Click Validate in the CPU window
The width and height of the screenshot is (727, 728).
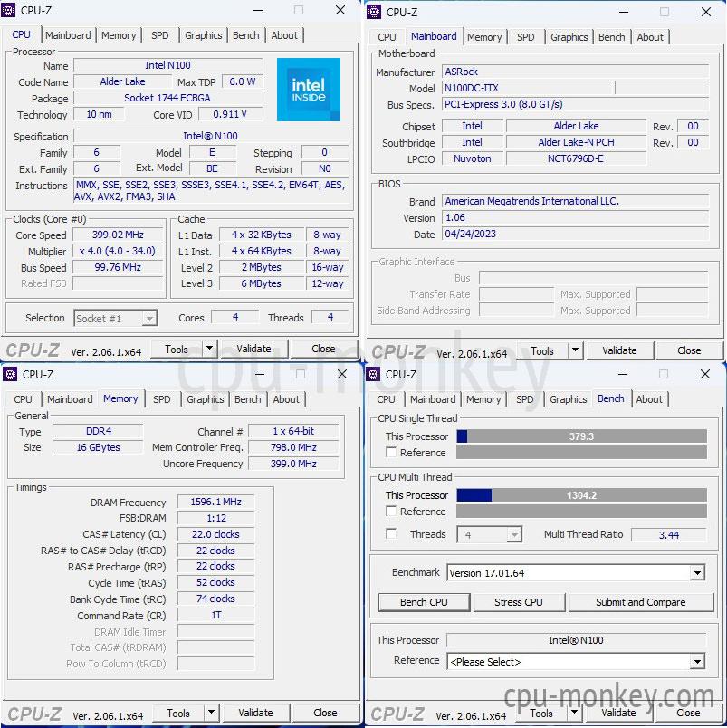(x=253, y=349)
